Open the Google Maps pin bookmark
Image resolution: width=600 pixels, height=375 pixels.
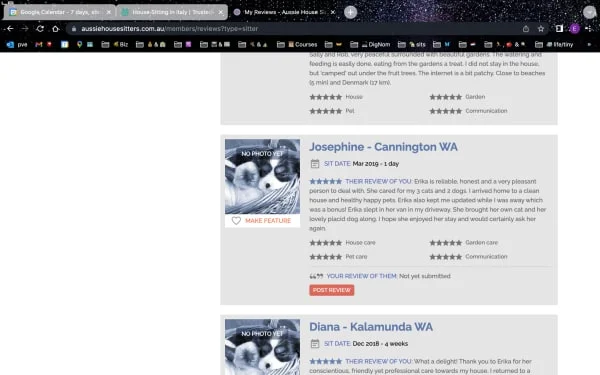(x=79, y=44)
